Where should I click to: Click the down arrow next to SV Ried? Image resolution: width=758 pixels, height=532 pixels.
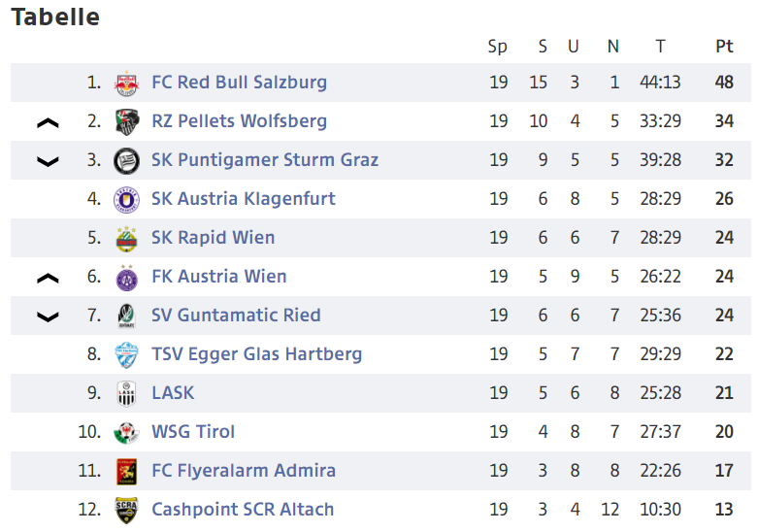(48, 316)
